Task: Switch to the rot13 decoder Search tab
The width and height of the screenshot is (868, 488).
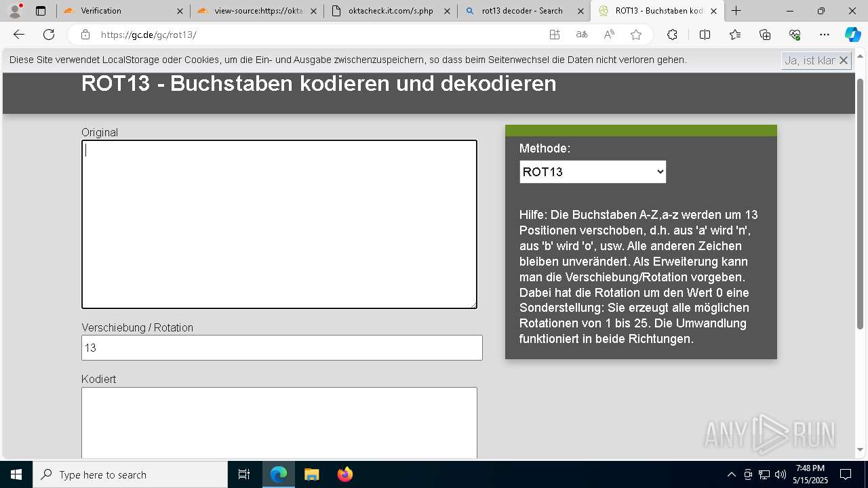Action: (x=524, y=11)
